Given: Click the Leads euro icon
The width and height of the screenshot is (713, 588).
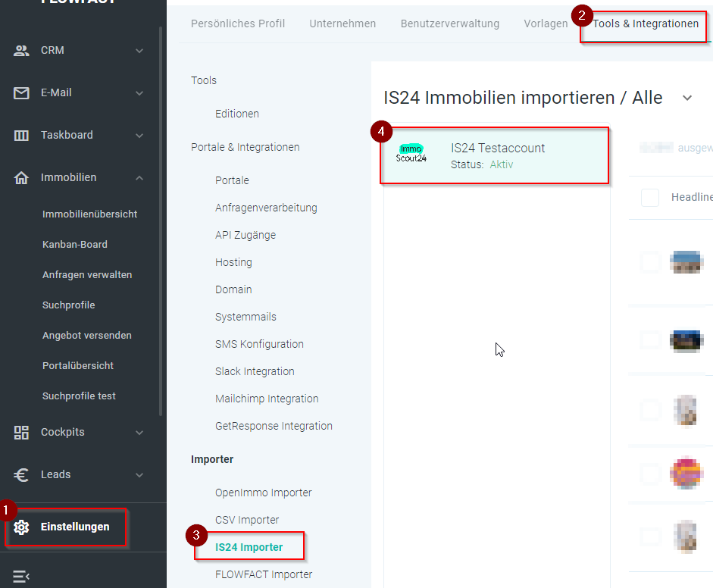Looking at the screenshot, I should click(x=21, y=475).
